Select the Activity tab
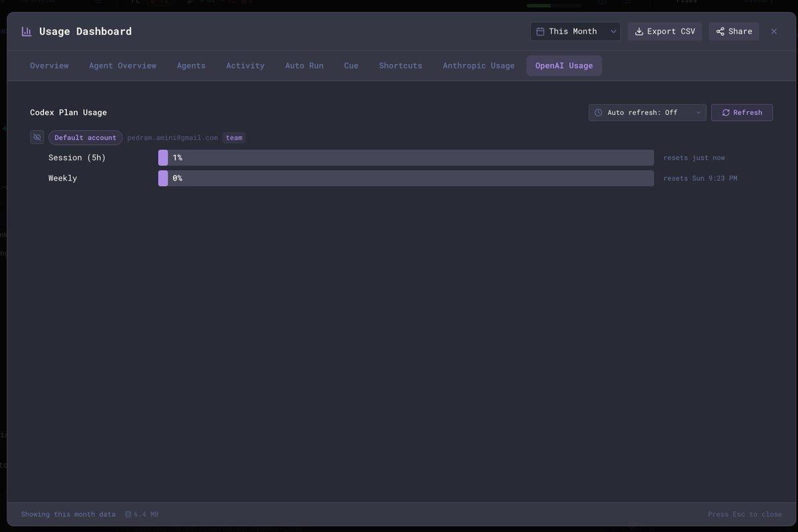Viewport: 798px width, 532px height. [x=245, y=66]
